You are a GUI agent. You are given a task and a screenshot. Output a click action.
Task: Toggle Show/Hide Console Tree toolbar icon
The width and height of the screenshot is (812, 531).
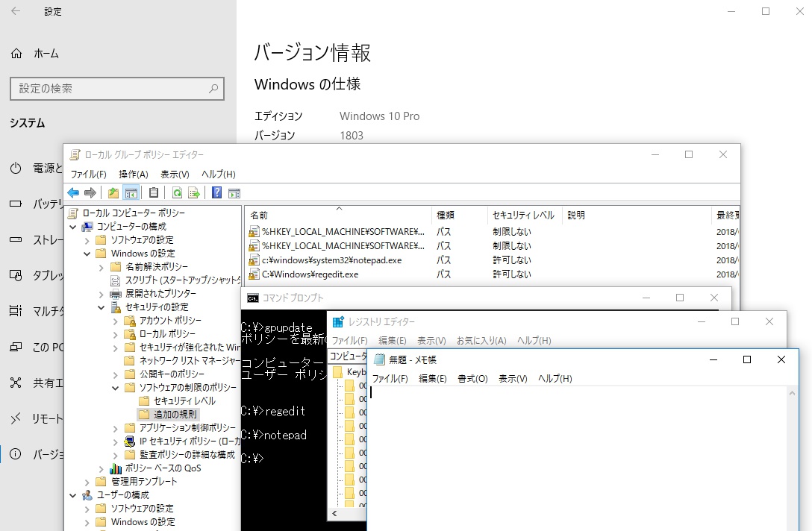[131, 193]
